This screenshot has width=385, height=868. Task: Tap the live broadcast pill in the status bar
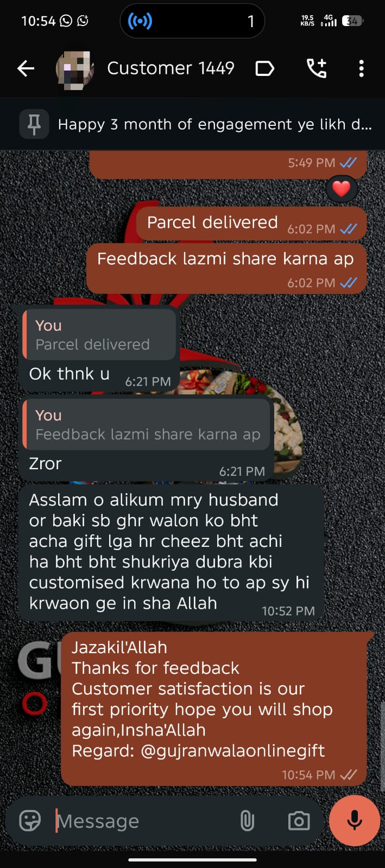(192, 21)
